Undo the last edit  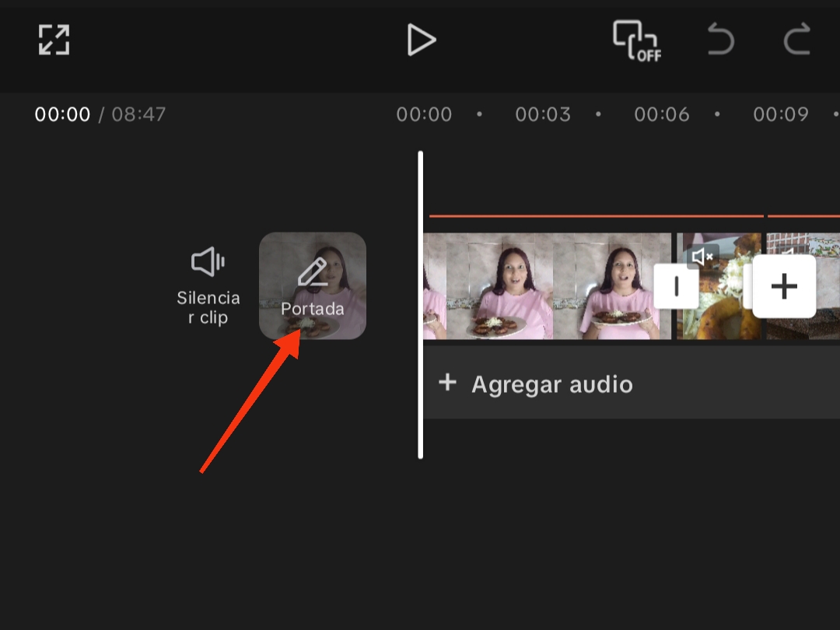(720, 39)
